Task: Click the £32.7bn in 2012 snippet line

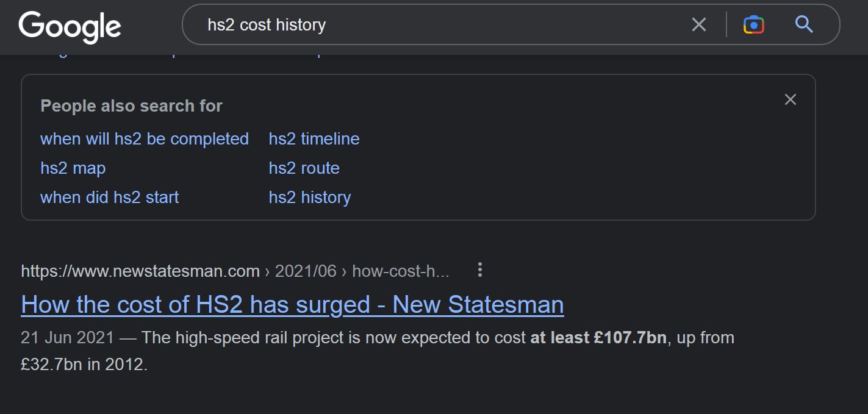Action: click(84, 365)
